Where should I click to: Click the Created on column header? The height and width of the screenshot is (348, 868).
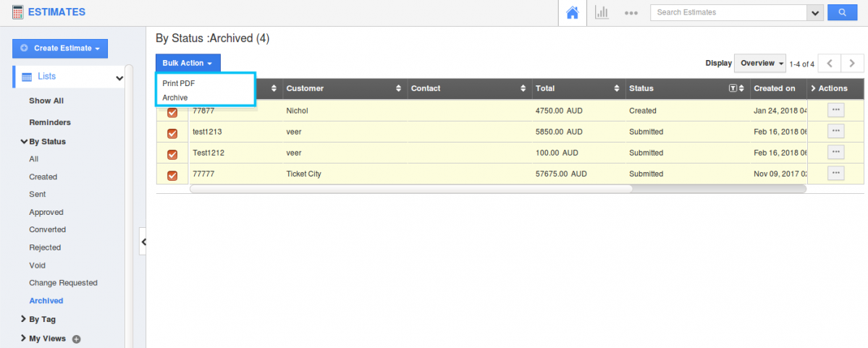click(x=775, y=88)
